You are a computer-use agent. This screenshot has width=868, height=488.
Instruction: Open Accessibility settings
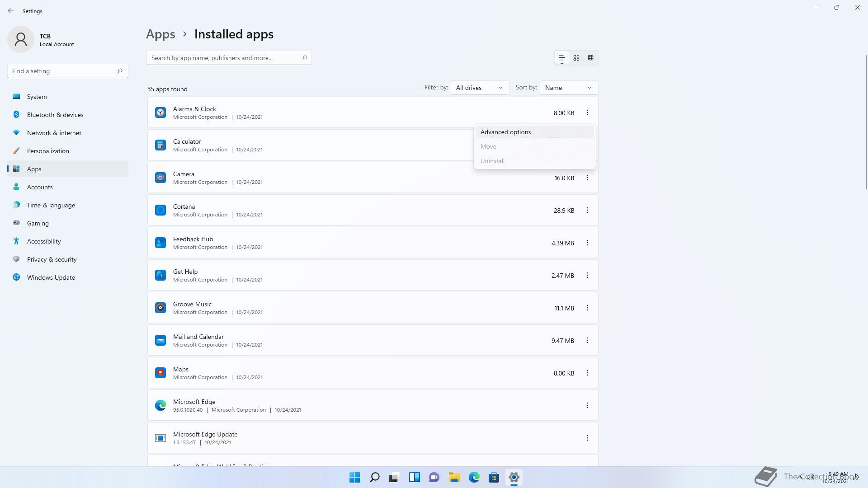tap(68, 241)
